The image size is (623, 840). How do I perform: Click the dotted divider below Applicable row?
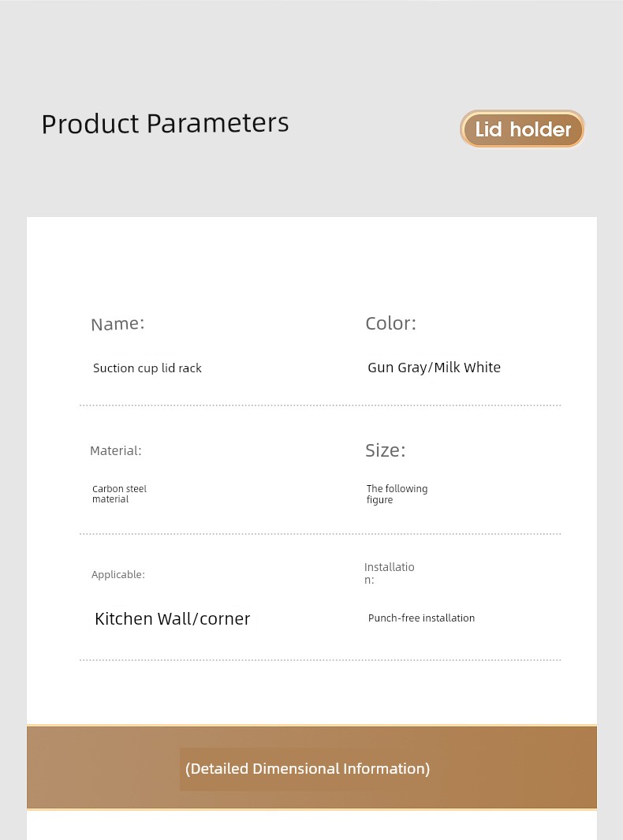click(320, 660)
